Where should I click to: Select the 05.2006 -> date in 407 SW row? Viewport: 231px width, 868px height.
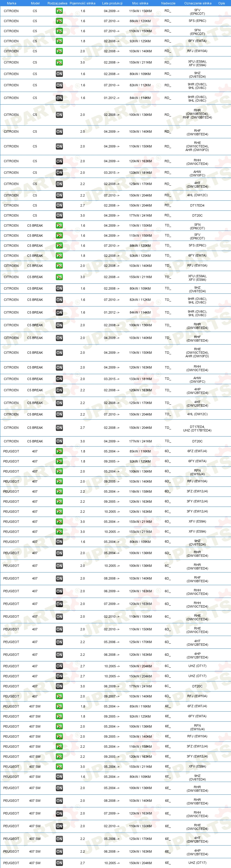point(111,839)
